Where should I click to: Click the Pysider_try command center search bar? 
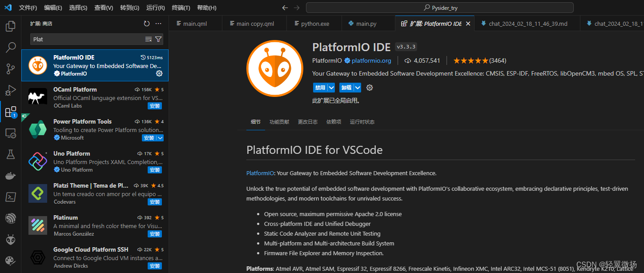(x=439, y=8)
